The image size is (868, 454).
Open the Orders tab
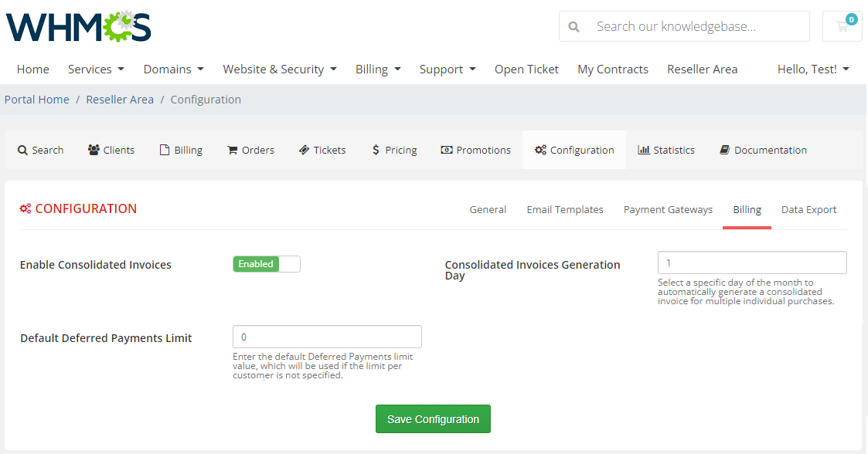pyautogui.click(x=250, y=150)
